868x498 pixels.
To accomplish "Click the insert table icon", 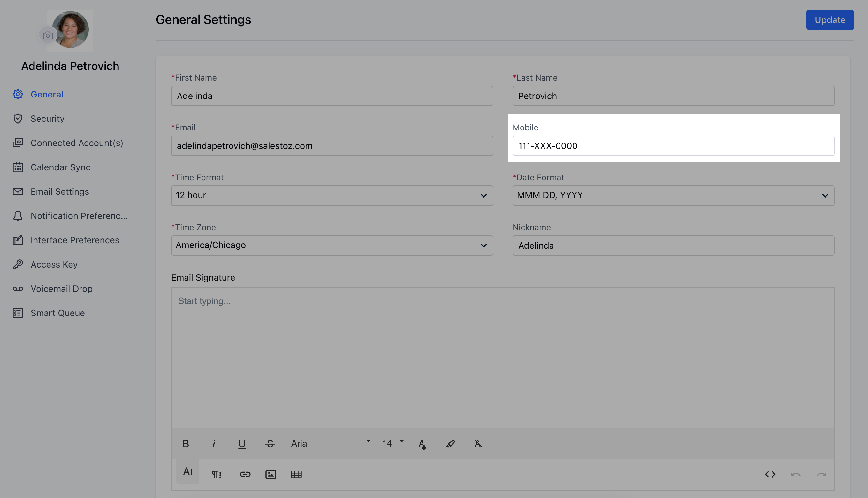I will pos(296,474).
